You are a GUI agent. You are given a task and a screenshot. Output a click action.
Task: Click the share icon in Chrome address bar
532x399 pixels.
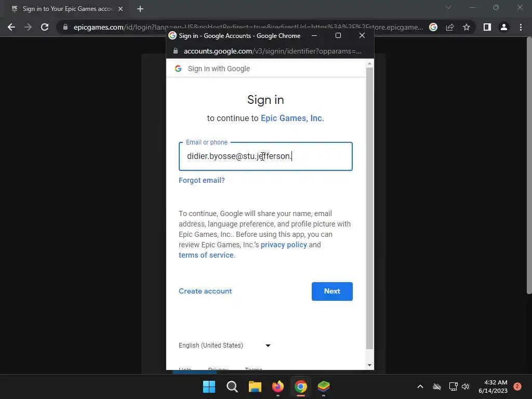(x=450, y=27)
